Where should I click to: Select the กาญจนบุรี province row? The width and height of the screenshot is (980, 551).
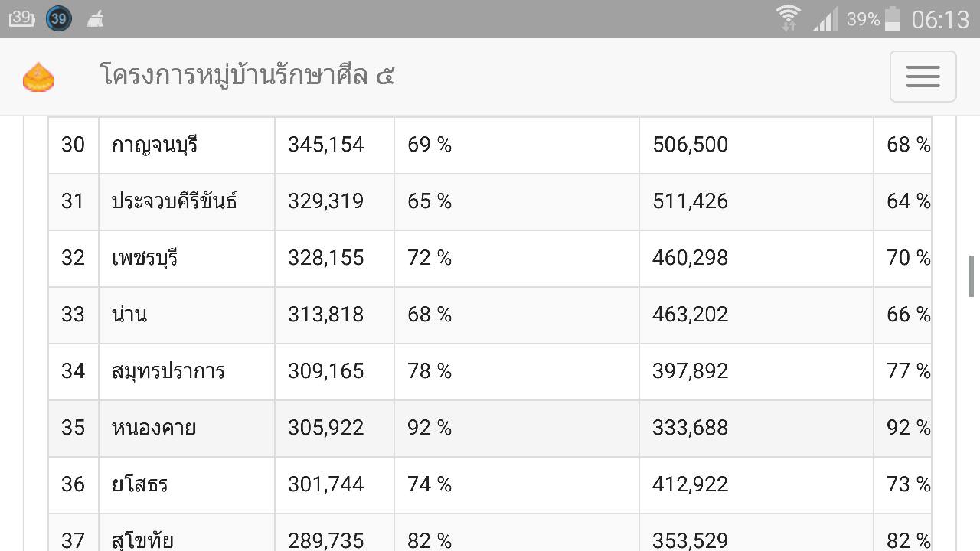[x=490, y=145]
